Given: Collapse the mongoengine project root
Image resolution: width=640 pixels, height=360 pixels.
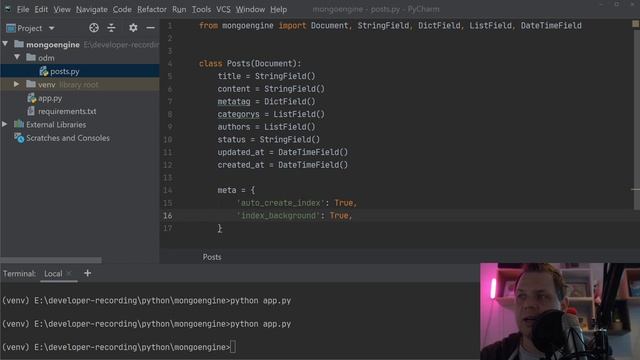Looking at the screenshot, I should pyautogui.click(x=5, y=44).
